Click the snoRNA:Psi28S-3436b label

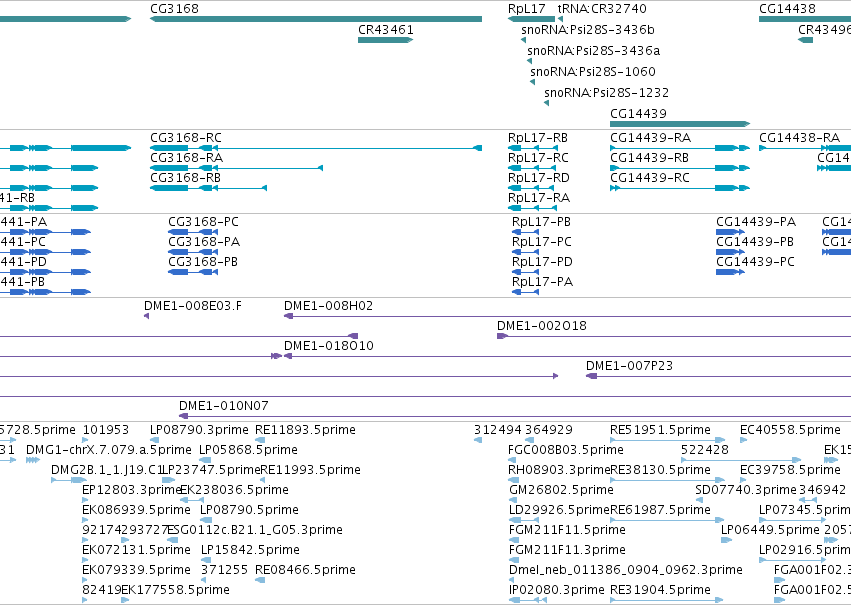tap(588, 30)
